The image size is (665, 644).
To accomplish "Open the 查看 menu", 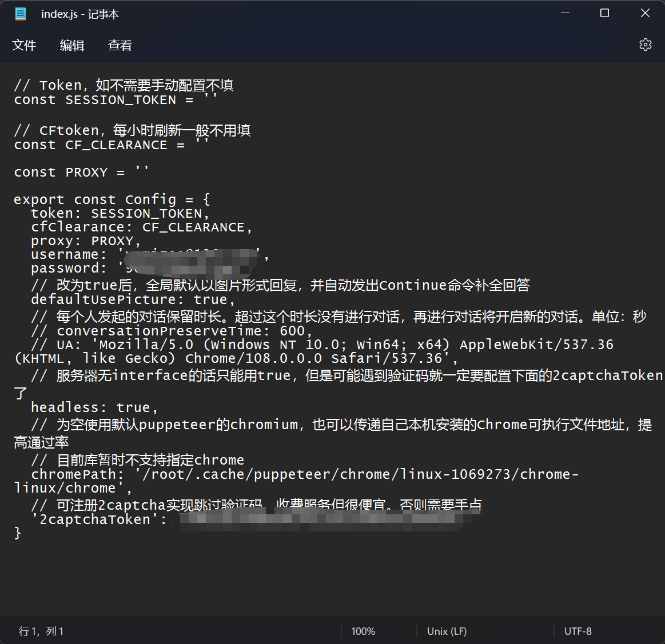I will [120, 45].
